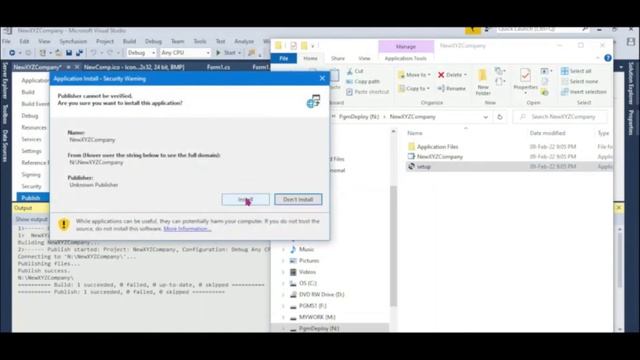Open the Solution Explorer side panel tab
640x360 pixels.
(x=631, y=83)
